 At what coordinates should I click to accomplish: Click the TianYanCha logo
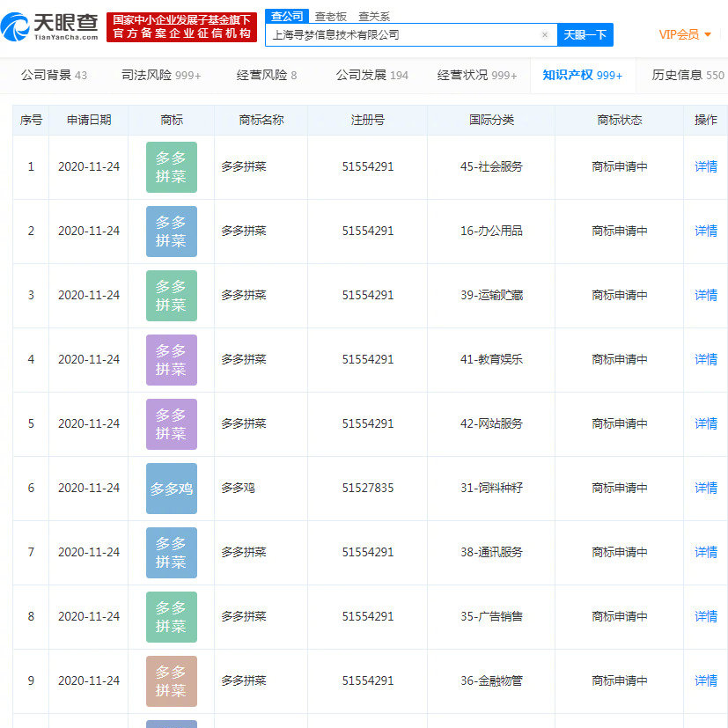click(49, 27)
